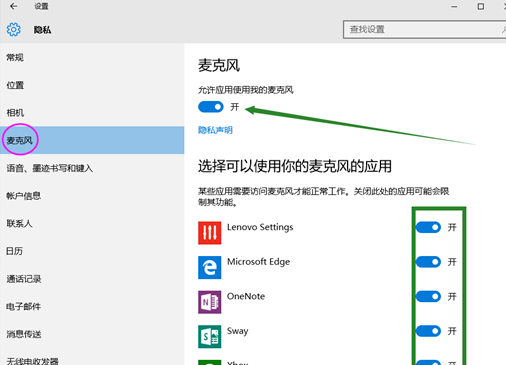
Task: Click the 查找设置 search box
Action: 425,30
